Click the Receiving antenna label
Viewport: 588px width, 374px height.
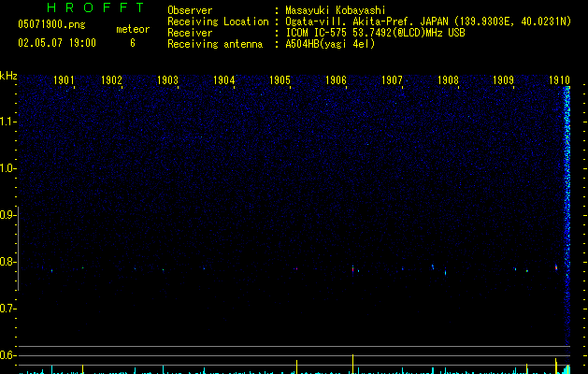(x=215, y=44)
